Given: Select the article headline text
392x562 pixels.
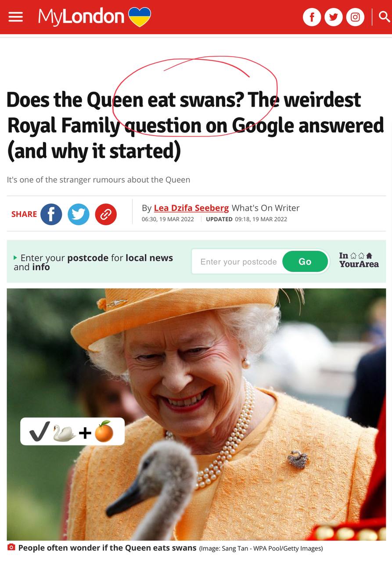Looking at the screenshot, I should point(195,125).
